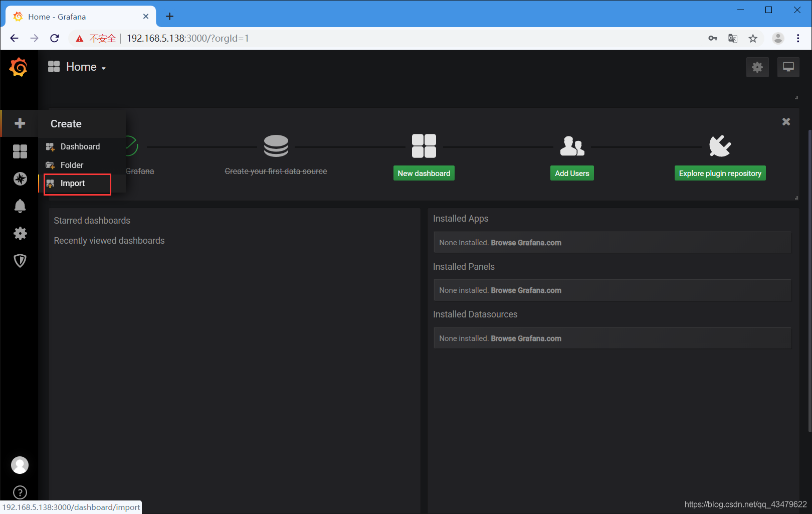Click the user avatar in sidebar
Image resolution: width=812 pixels, height=514 pixels.
pos(20,465)
